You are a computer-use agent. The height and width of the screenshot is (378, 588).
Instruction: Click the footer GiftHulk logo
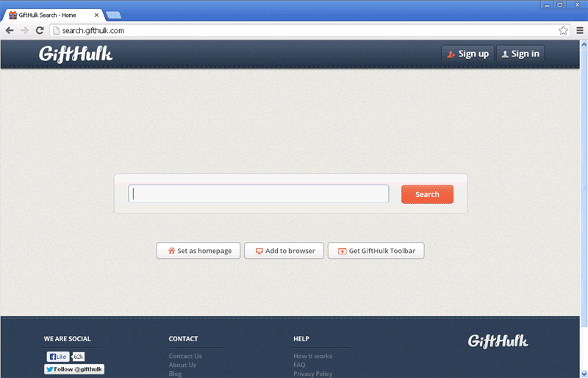click(498, 340)
